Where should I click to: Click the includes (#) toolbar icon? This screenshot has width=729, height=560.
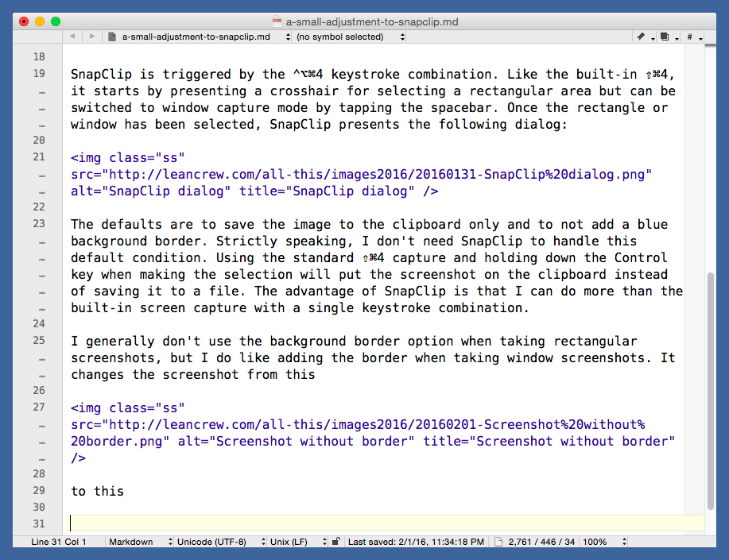pos(690,37)
